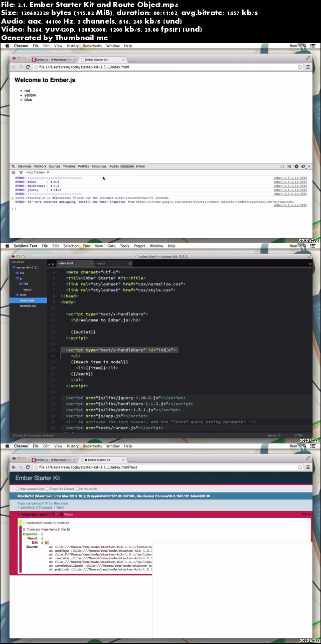Image resolution: width=321 pixels, height=644 pixels.
Task: Click the DevTools console filter funnel icon
Action: (x=21, y=172)
